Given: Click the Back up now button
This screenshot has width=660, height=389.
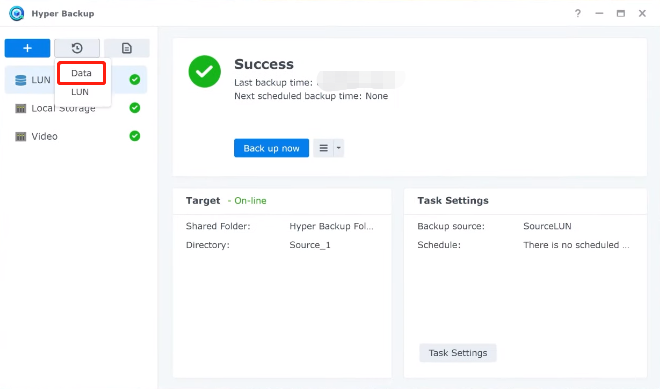Looking at the screenshot, I should tap(271, 148).
